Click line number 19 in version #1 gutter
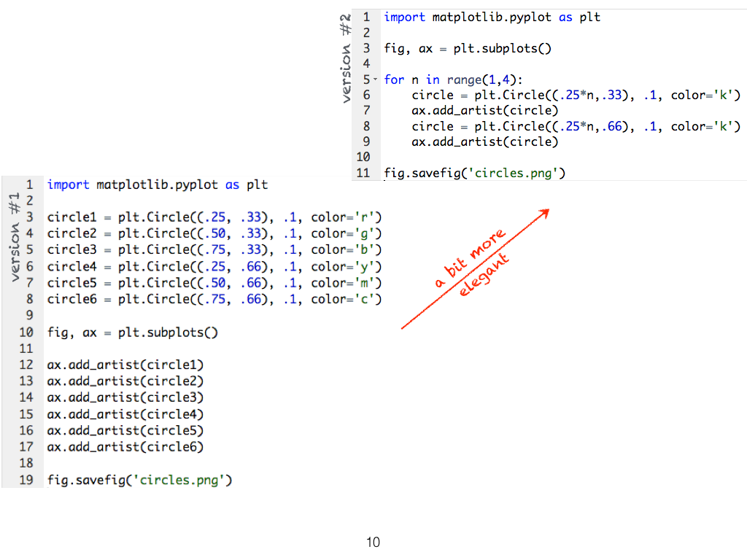747x560 pixels. [26, 481]
